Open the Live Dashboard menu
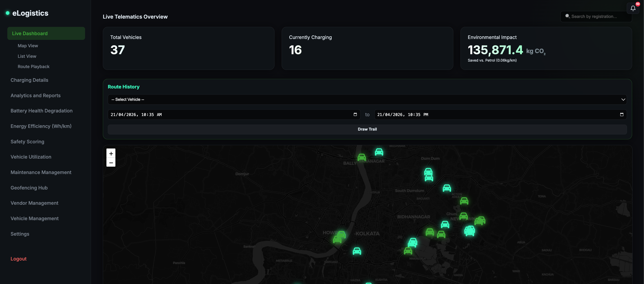Screen dimensions: 644x284 tap(46, 33)
